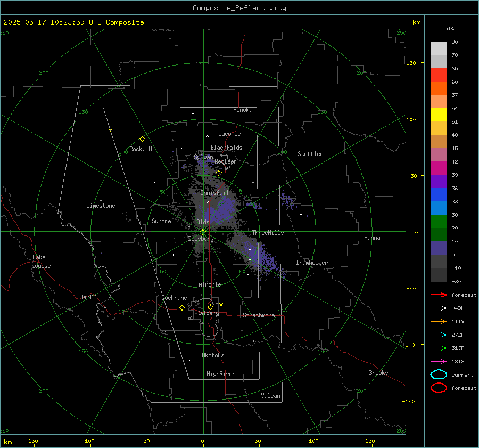The width and height of the screenshot is (479, 448).
Task: Click the 'current' legend label
Action: (463, 375)
